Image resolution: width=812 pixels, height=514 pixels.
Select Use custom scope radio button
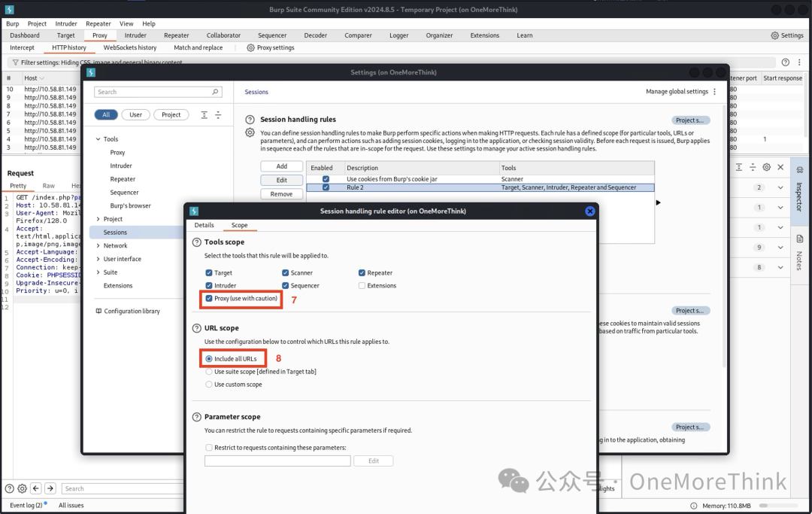pyautogui.click(x=209, y=385)
